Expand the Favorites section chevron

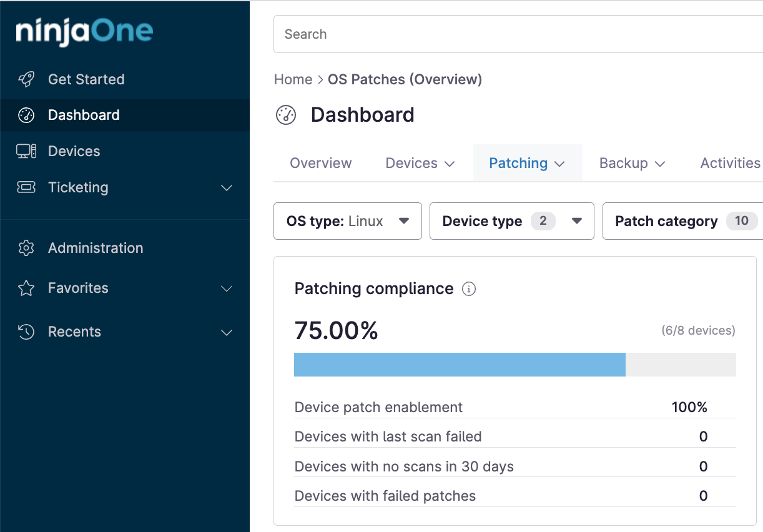point(227,288)
